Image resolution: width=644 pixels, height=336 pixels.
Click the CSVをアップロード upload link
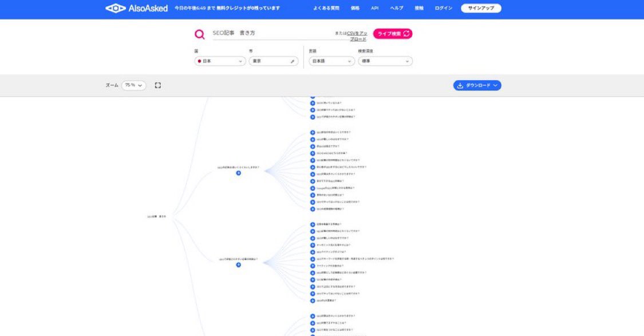(x=357, y=36)
